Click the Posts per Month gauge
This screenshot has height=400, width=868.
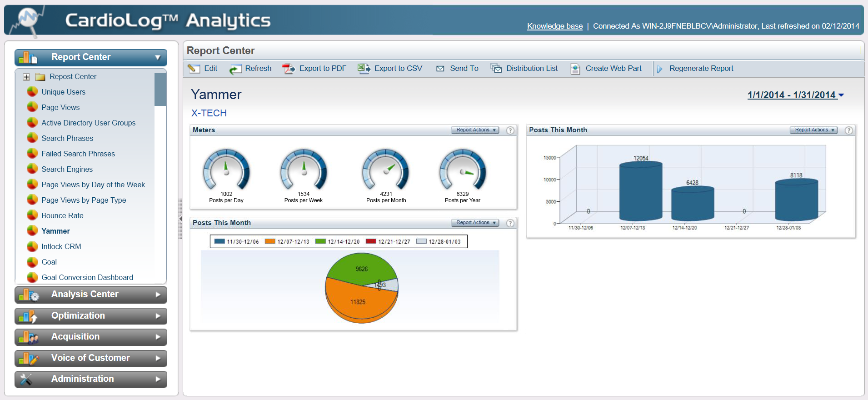pos(386,170)
